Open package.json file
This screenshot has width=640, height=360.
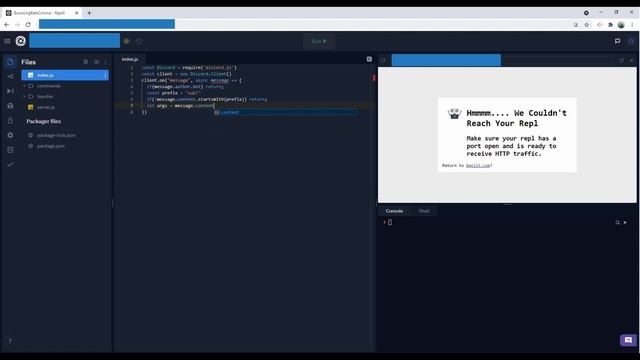51,146
